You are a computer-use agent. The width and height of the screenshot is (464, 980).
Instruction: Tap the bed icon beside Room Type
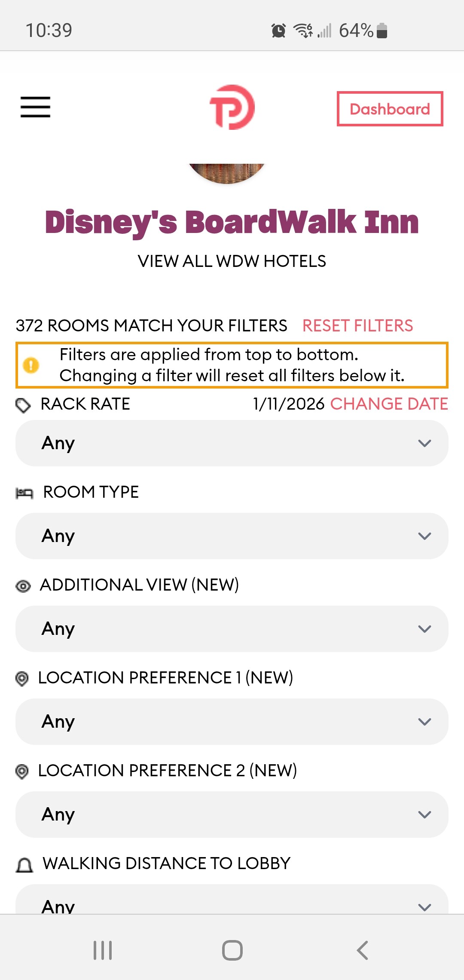tap(24, 493)
